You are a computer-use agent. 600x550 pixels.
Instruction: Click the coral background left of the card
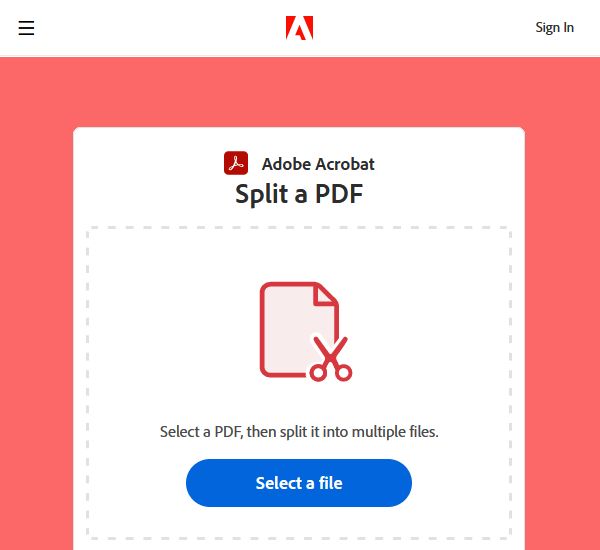[36, 337]
